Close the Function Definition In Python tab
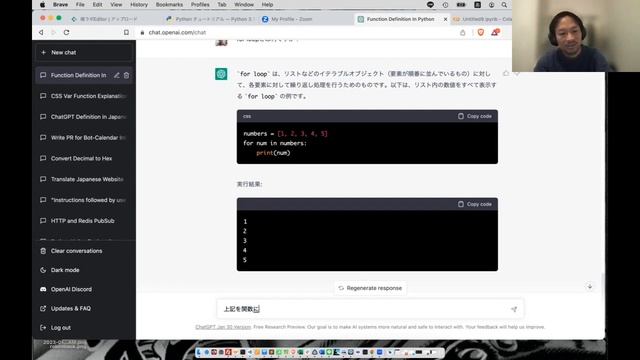Image resolution: width=640 pixels, height=360 pixels. [445, 19]
